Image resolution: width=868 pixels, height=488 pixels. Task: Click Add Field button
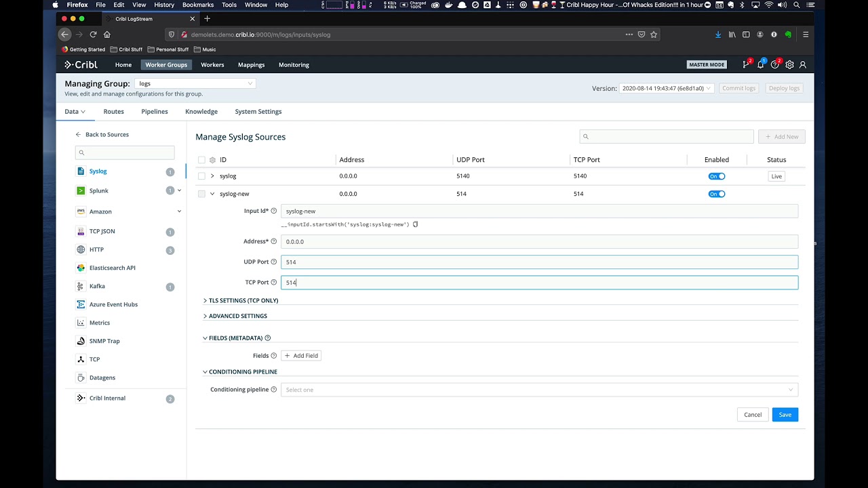coord(301,355)
